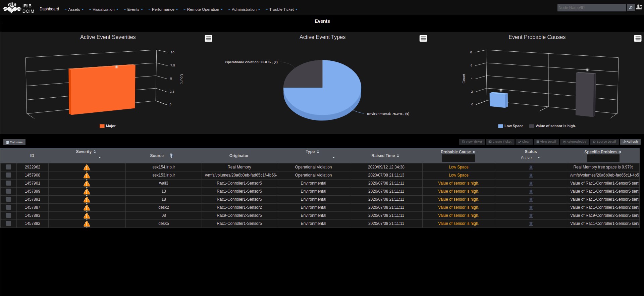Click the IRIB DCIM logo
This screenshot has height=296, width=644.
pos(18,8)
